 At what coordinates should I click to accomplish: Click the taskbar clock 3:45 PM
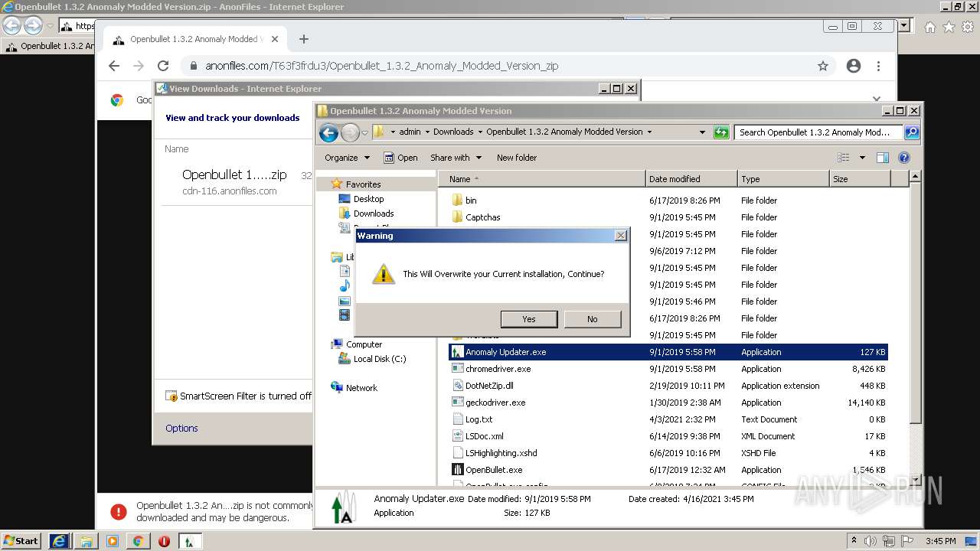[941, 541]
